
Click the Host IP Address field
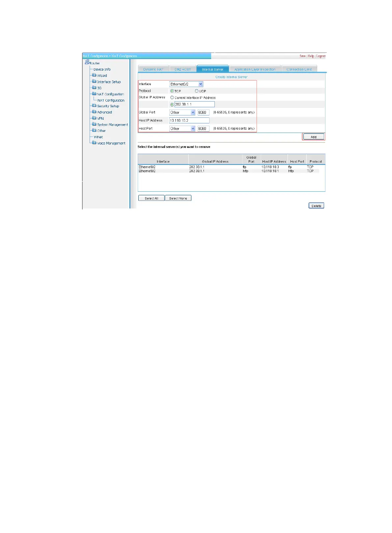[189, 121]
